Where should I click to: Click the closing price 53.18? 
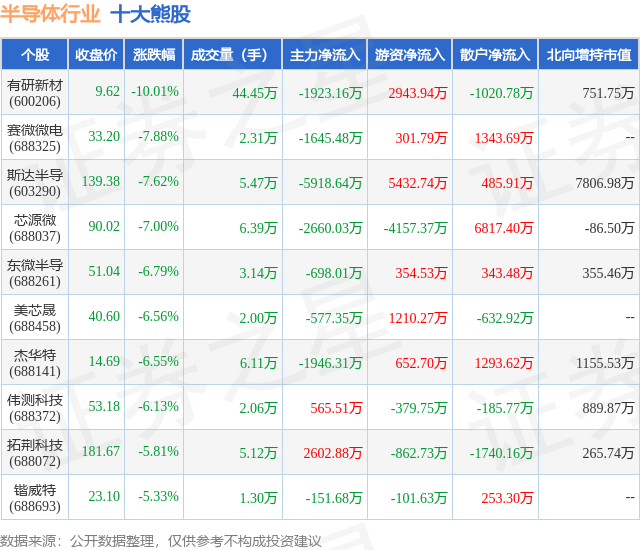(104, 406)
